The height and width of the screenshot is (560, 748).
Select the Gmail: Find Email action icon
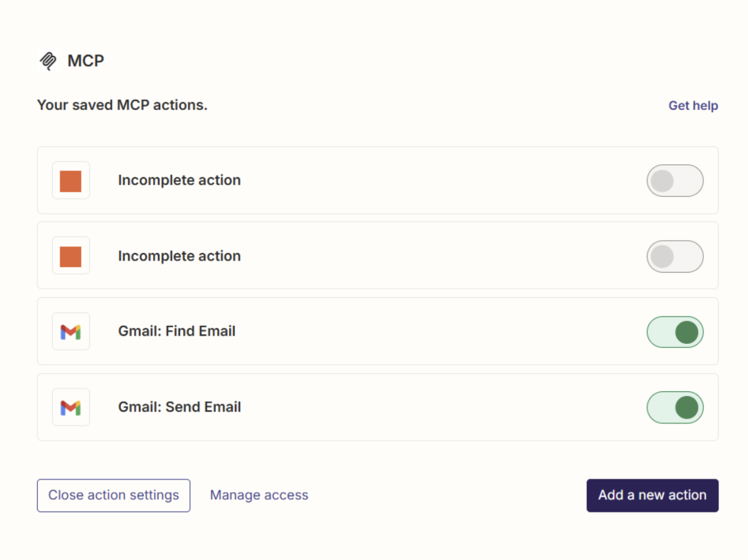click(x=71, y=331)
